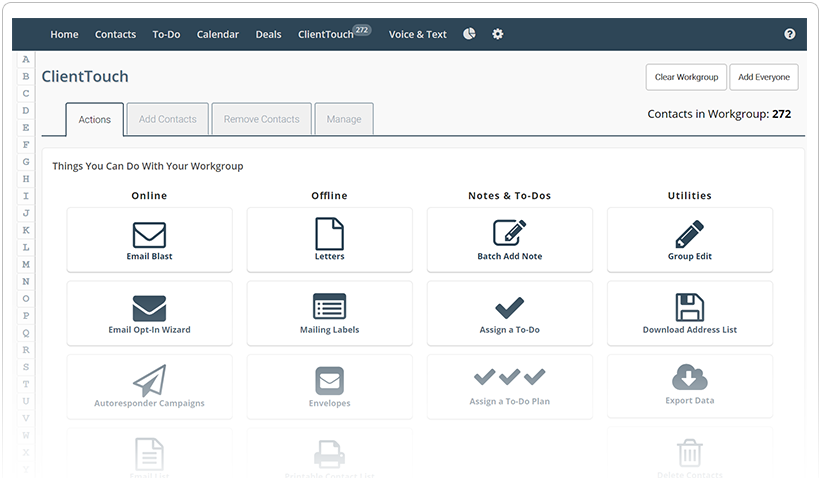Image resolution: width=823 pixels, height=478 pixels.
Task: Choose the Assign a To-Do checkmark
Action: (509, 308)
